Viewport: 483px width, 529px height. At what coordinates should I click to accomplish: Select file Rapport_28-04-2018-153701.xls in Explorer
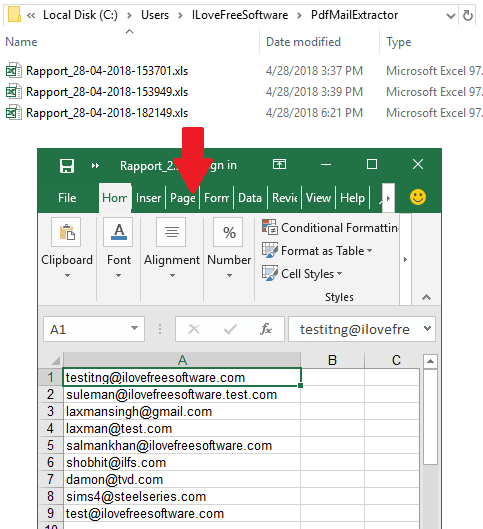(107, 71)
